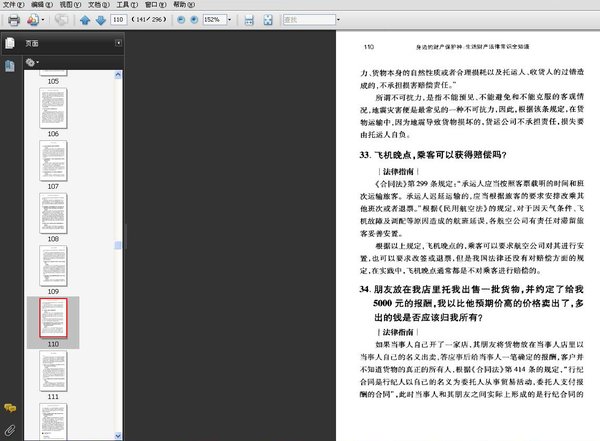Click the Print icon in the toolbar

[12, 20]
